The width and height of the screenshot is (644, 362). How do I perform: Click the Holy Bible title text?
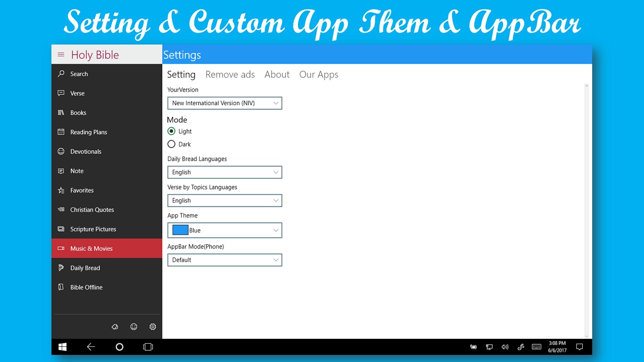click(95, 55)
